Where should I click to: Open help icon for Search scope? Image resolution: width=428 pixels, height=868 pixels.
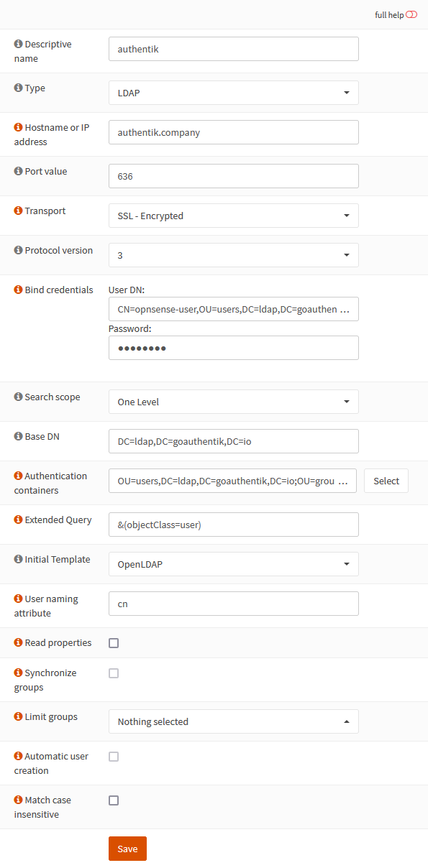(18, 397)
